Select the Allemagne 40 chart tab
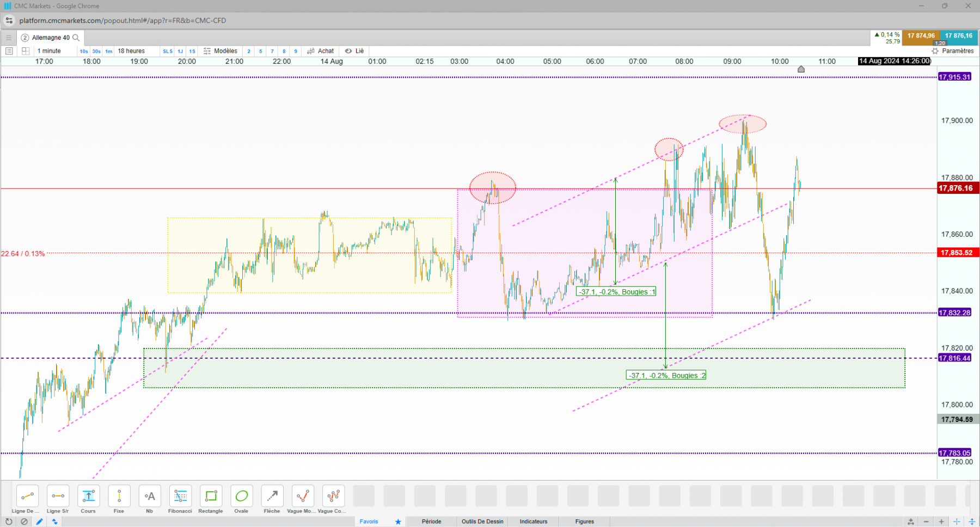980x527 pixels. [51, 38]
